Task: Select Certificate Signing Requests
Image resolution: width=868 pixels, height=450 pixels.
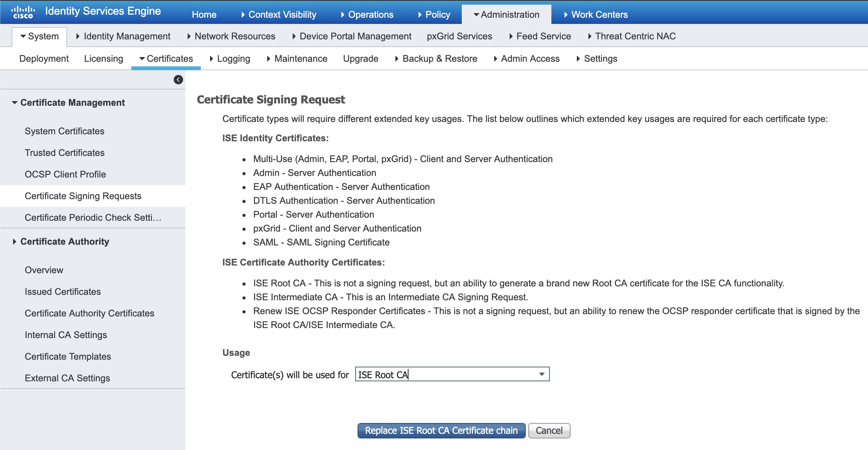Action: [93, 196]
